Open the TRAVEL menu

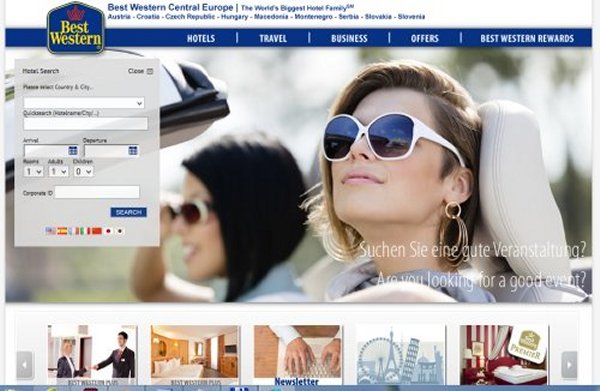point(273,38)
